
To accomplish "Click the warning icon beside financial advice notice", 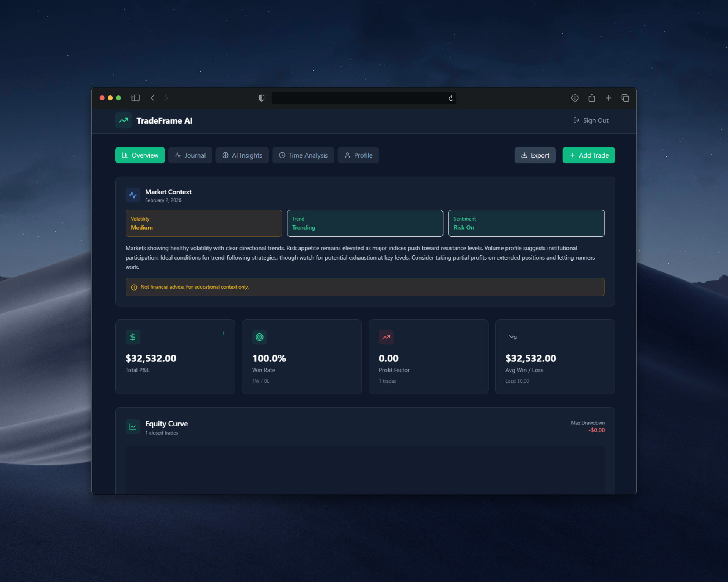I will [133, 287].
